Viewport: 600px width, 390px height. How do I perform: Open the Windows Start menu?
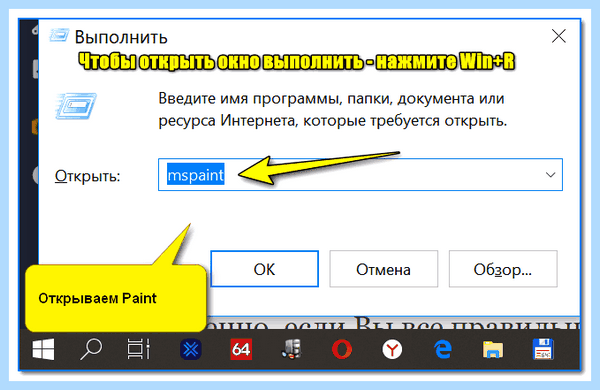pos(43,349)
